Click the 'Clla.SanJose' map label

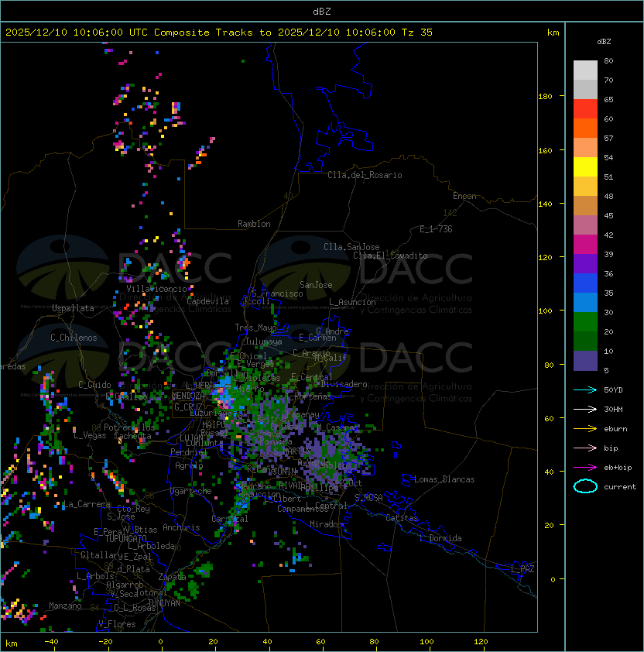click(351, 247)
